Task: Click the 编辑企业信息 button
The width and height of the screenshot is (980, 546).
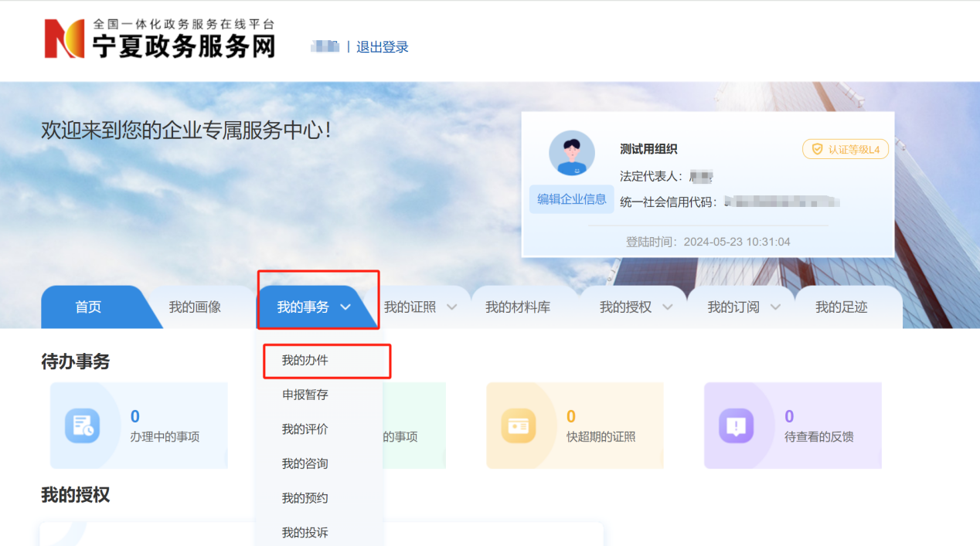Action: 571,199
